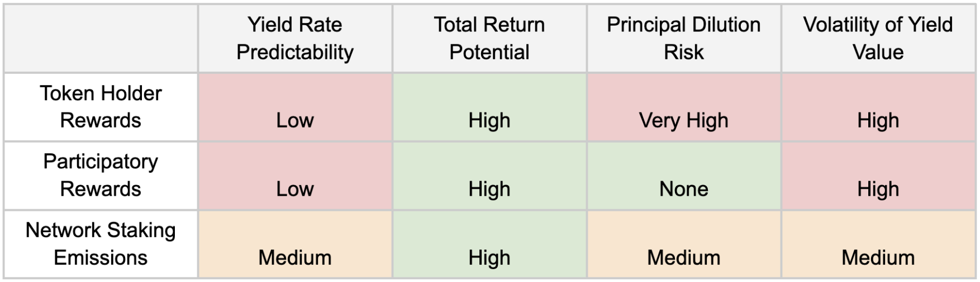980x282 pixels.
Task: Select the Volatility of Yield Value header
Action: [878, 39]
